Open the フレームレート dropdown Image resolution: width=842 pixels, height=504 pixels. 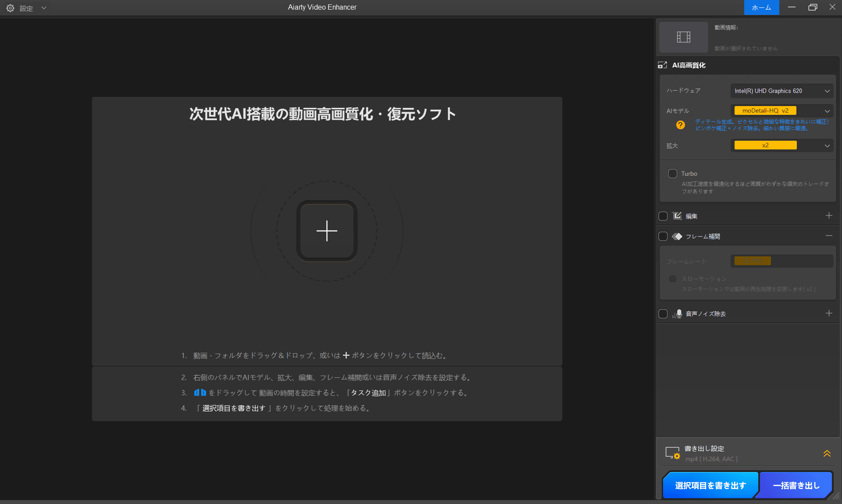coord(782,261)
